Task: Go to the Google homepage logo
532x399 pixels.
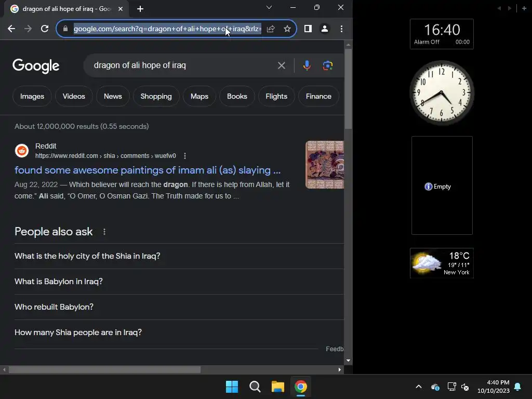Action: tap(36, 66)
